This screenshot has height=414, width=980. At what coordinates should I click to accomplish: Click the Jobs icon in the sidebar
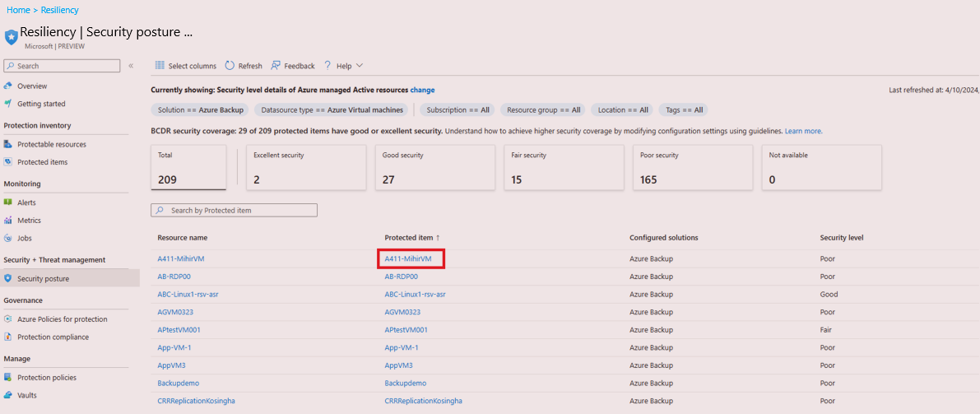8,238
